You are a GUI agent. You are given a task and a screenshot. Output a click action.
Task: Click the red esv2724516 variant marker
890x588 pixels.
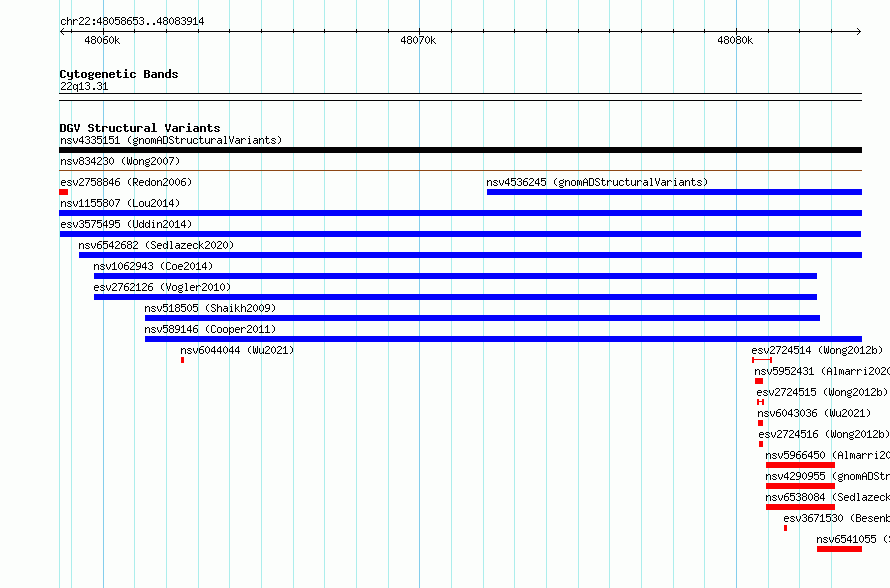click(761, 444)
